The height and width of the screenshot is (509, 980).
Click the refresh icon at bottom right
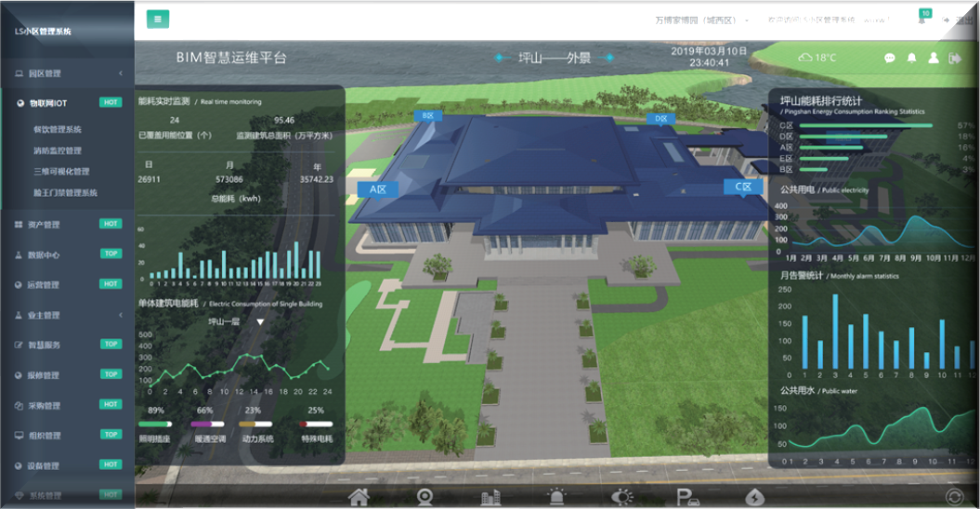952,497
